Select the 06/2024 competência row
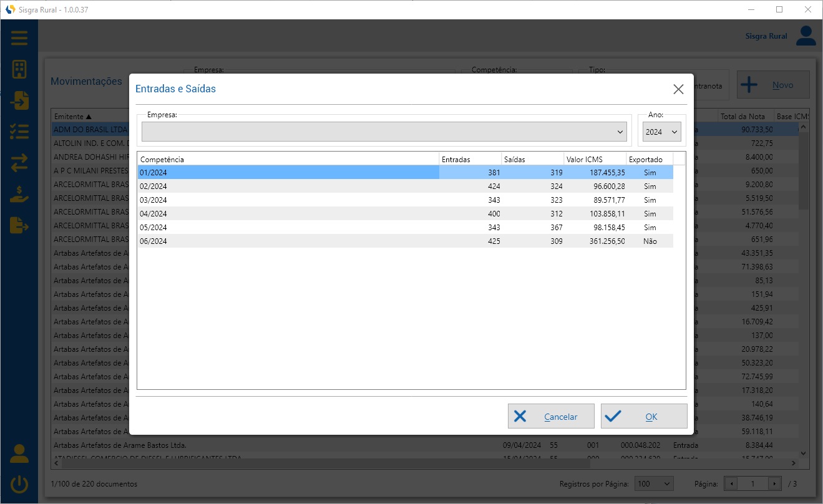 coord(287,241)
